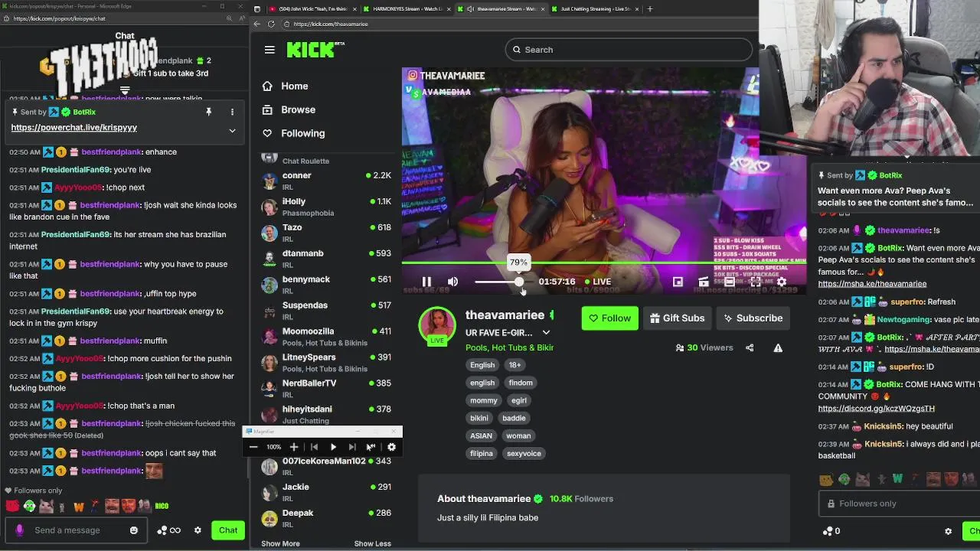Open the player settings gear
The width and height of the screenshot is (980, 551).
click(782, 282)
